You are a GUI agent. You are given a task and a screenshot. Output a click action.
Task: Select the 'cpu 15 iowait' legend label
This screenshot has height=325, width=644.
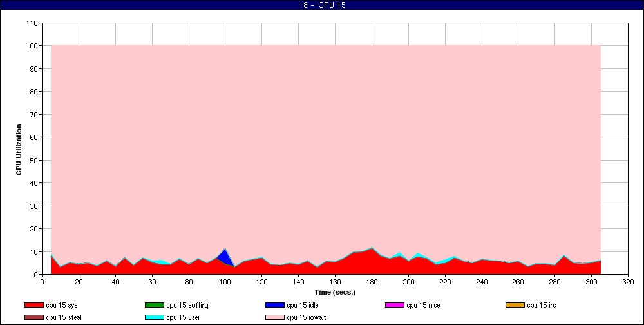[x=307, y=318]
